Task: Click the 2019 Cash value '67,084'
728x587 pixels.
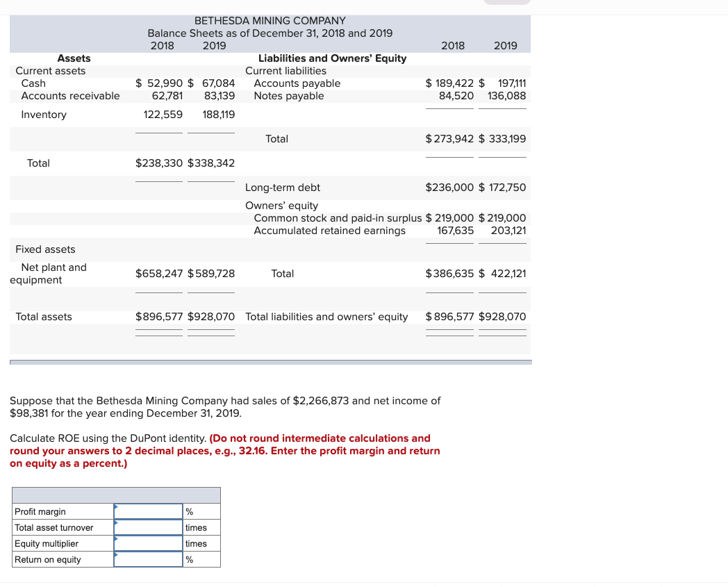Action: pos(218,83)
